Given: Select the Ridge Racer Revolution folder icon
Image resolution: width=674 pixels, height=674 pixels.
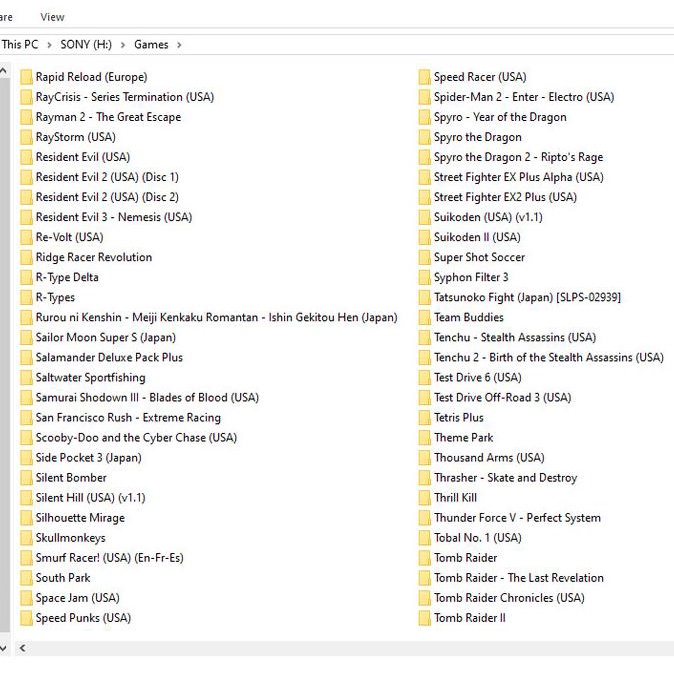Looking at the screenshot, I should [26, 257].
